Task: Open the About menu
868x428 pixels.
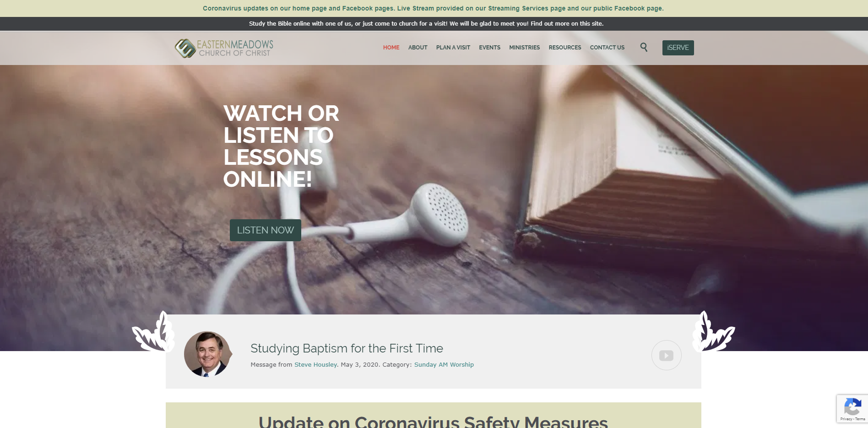Action: (x=418, y=48)
